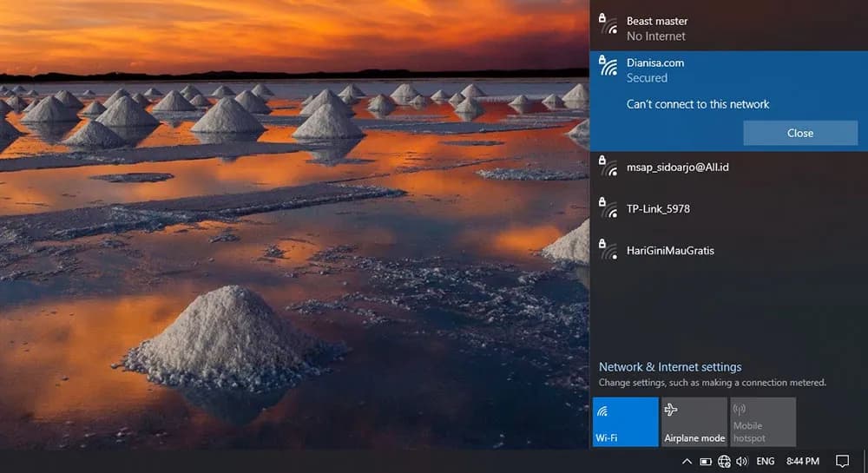The image size is (868, 473).
Task: Open the ENG input language switcher
Action: [766, 461]
